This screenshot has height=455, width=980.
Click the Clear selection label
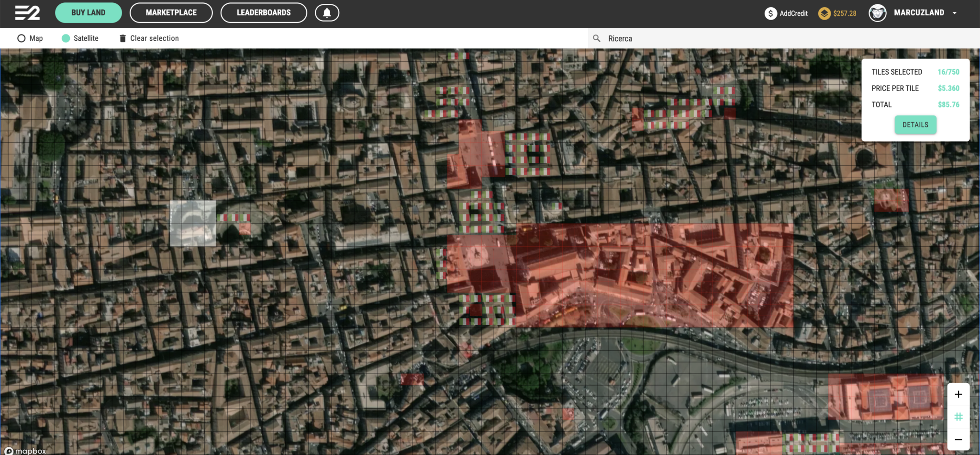pos(155,38)
